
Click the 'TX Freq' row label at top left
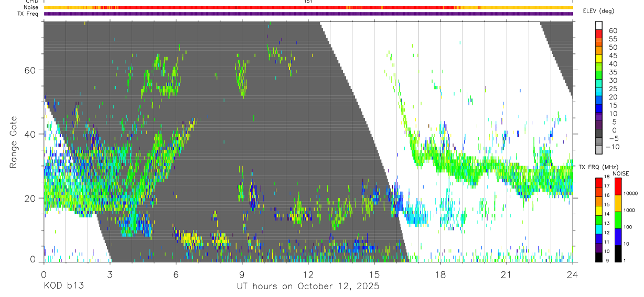pos(28,14)
